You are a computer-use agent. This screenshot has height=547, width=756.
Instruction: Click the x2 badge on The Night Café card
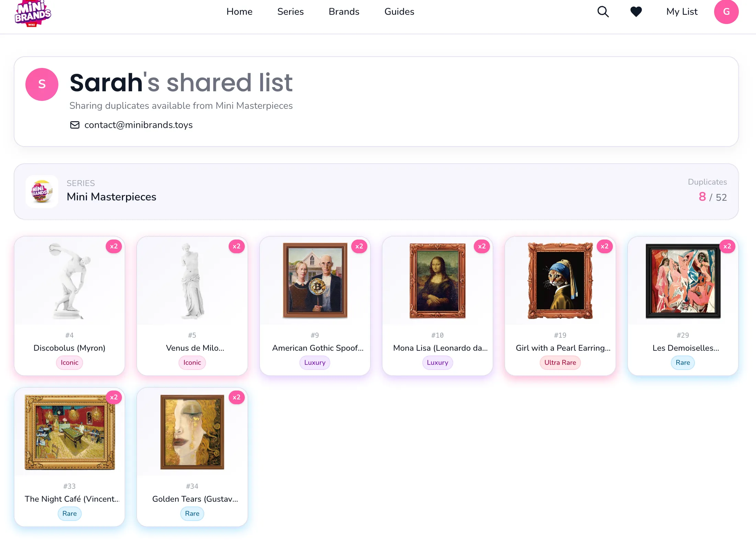114,397
